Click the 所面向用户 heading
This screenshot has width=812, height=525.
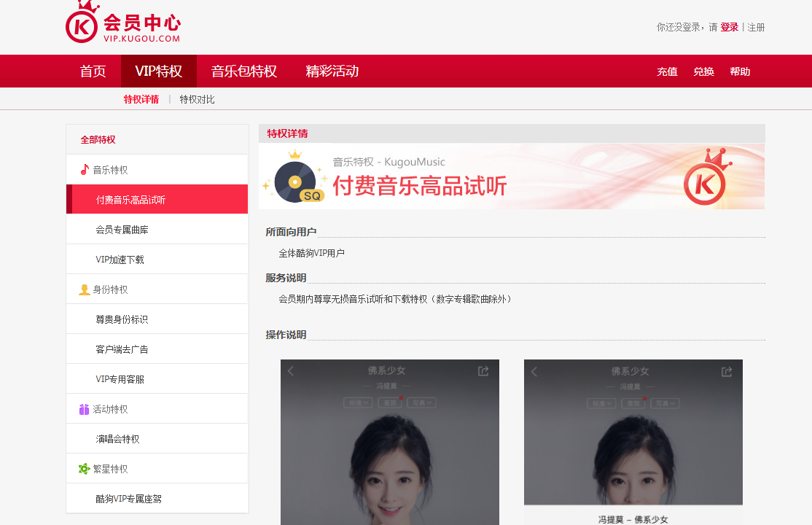[291, 232]
